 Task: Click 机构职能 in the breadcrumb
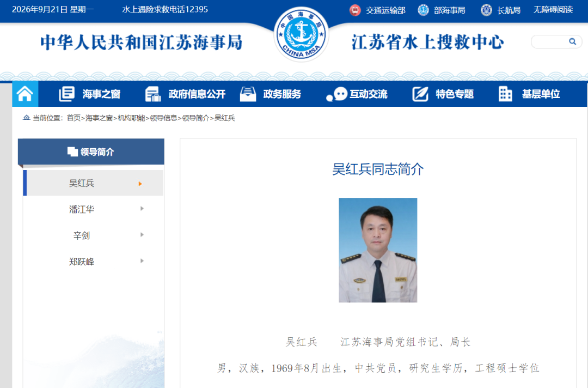131,118
